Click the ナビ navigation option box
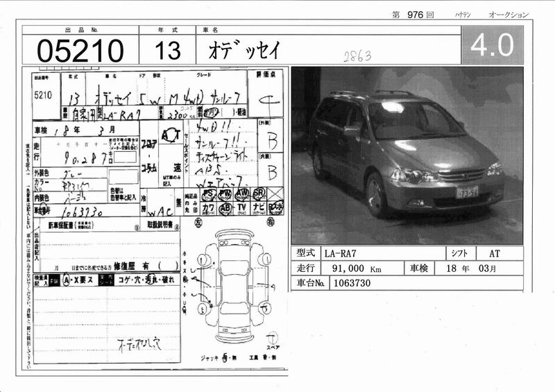The width and height of the screenshot is (555, 392). point(259,208)
